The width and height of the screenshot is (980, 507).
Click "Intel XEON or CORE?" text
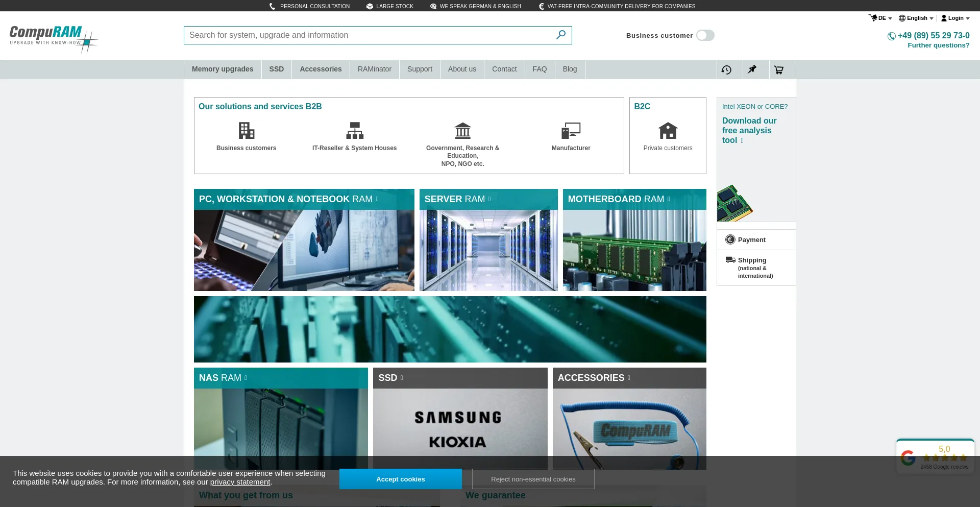[x=755, y=106]
